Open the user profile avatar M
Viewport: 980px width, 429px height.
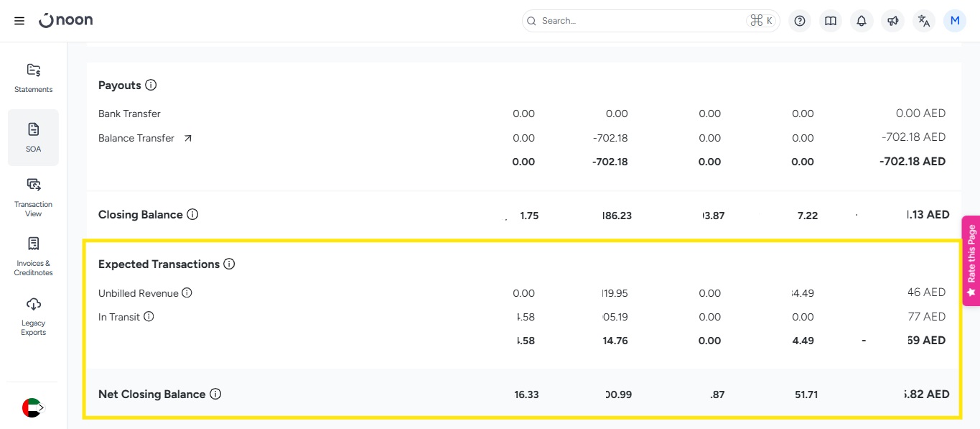click(x=955, y=21)
